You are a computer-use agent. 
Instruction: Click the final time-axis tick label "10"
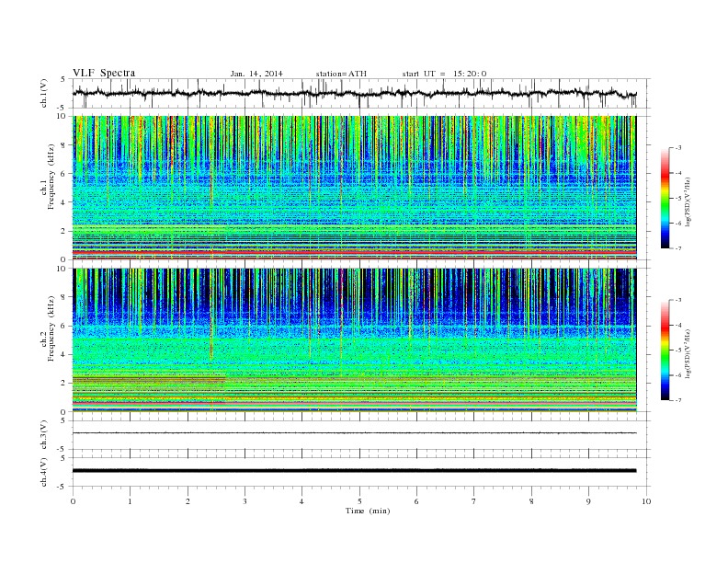(x=646, y=501)
